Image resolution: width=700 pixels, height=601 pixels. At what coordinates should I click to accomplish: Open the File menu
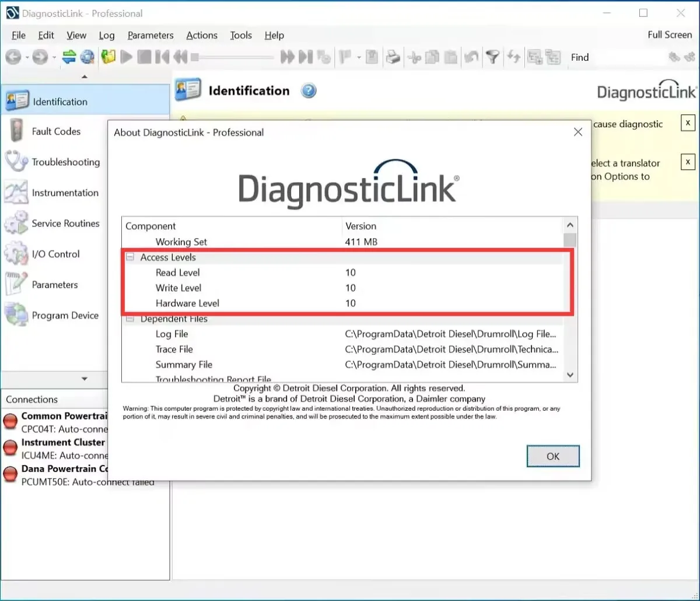pyautogui.click(x=19, y=35)
